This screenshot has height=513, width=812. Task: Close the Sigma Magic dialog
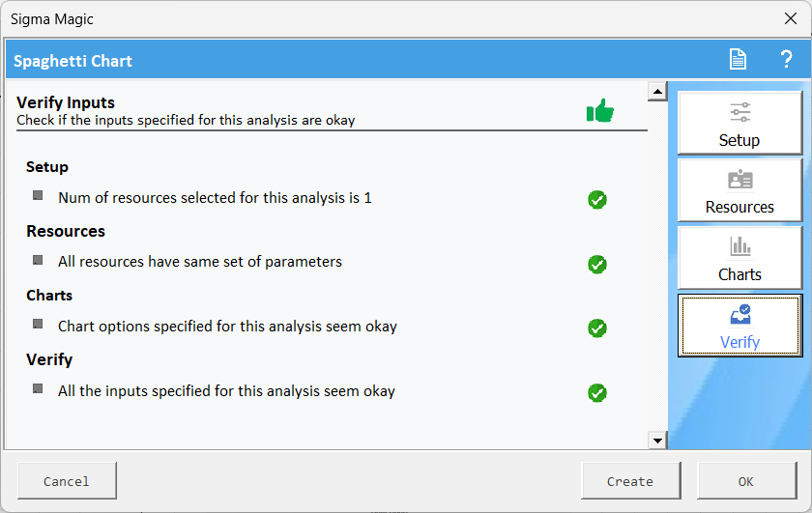pyautogui.click(x=790, y=18)
